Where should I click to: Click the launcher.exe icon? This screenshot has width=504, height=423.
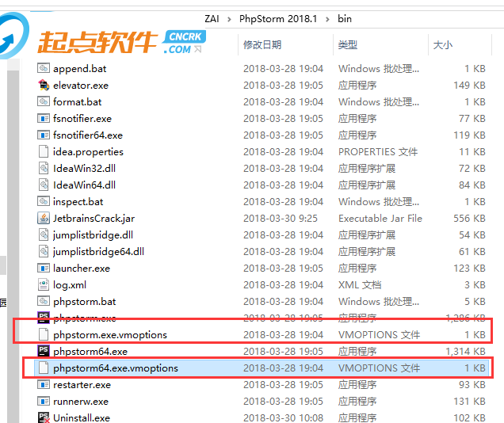click(44, 268)
